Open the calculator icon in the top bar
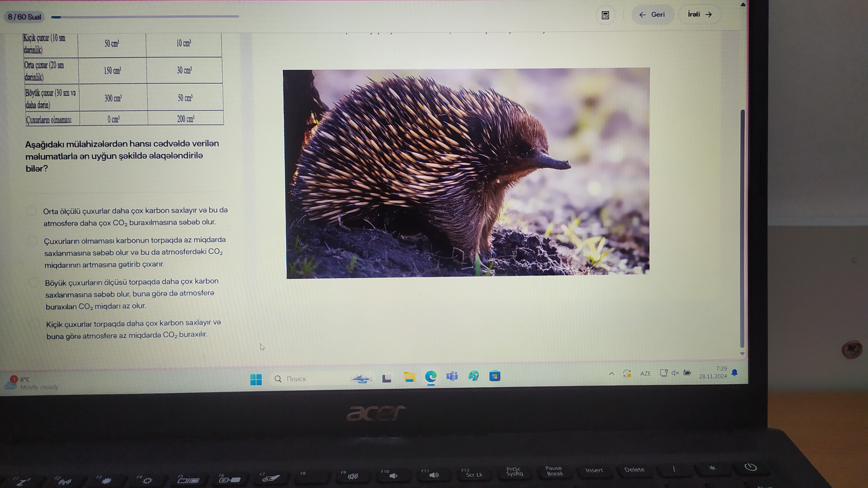This screenshot has width=868, height=488. tap(605, 15)
